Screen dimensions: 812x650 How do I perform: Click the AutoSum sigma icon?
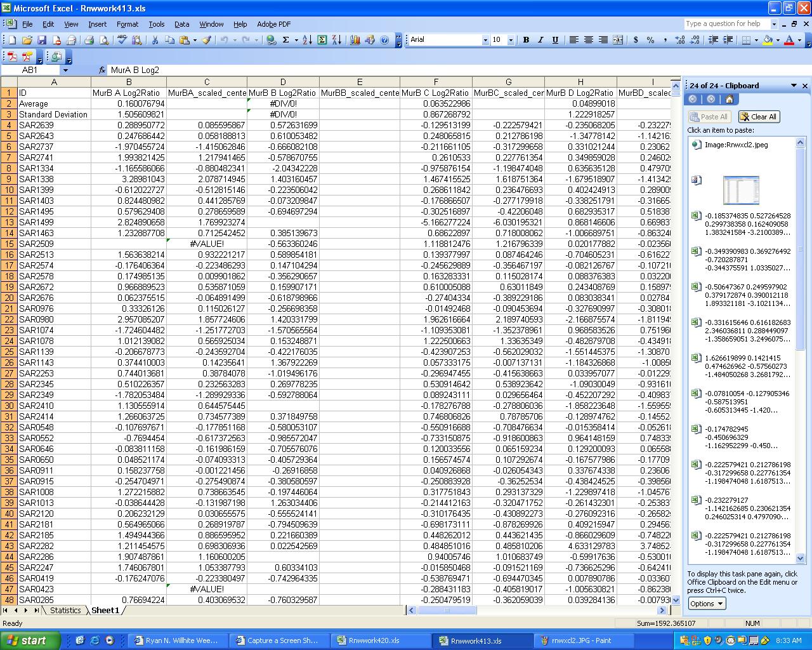[x=286, y=40]
